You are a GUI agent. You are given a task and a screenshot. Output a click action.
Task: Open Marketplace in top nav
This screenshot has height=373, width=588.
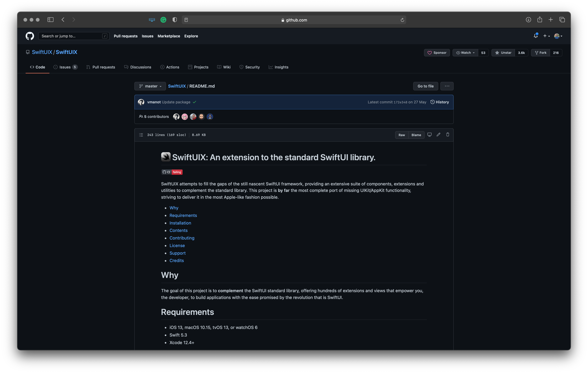pyautogui.click(x=169, y=36)
